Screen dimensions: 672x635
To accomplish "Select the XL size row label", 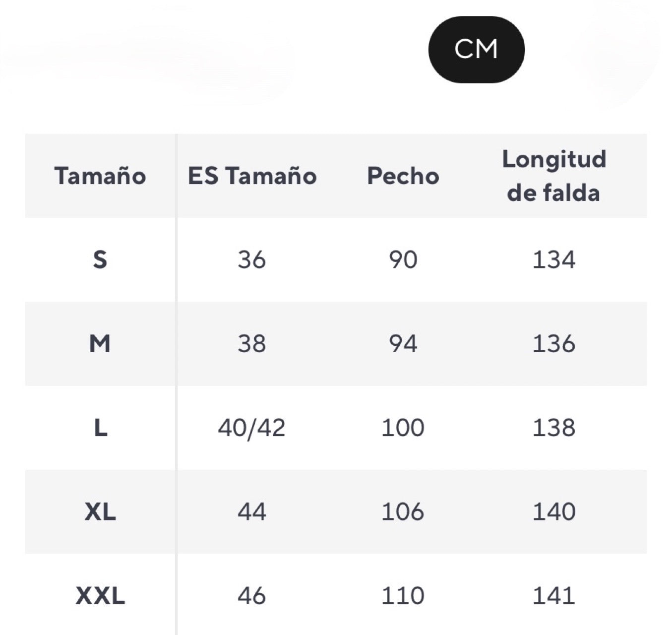I will pos(100,511).
